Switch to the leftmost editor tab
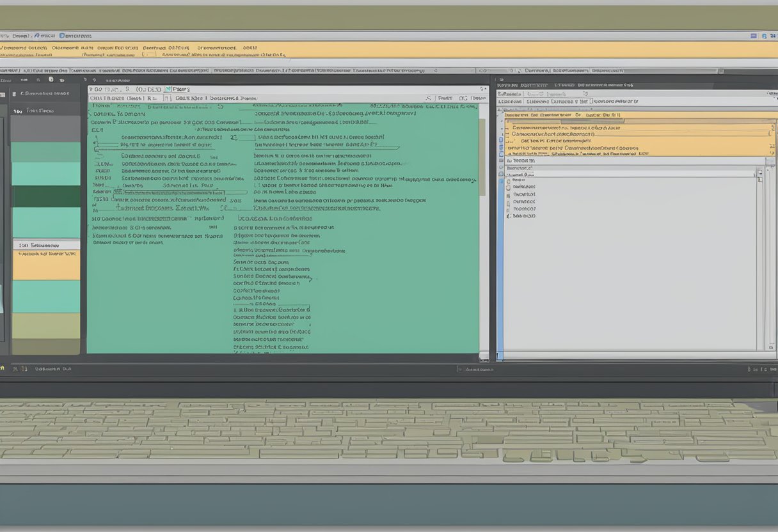 click(x=106, y=90)
